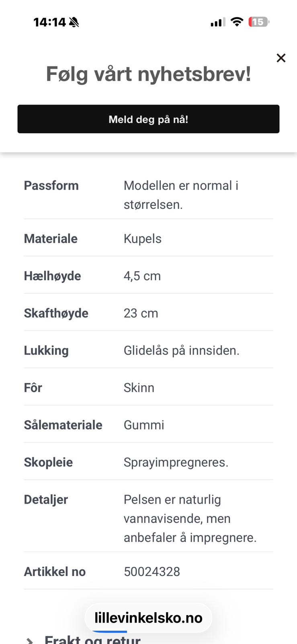Tap the Hælhøyde value '4,5 cm'
This screenshot has height=644, width=297.
pos(142,276)
